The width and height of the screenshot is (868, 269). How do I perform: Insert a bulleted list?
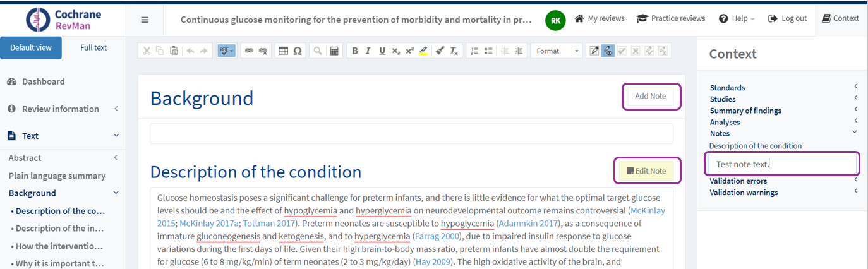[487, 51]
